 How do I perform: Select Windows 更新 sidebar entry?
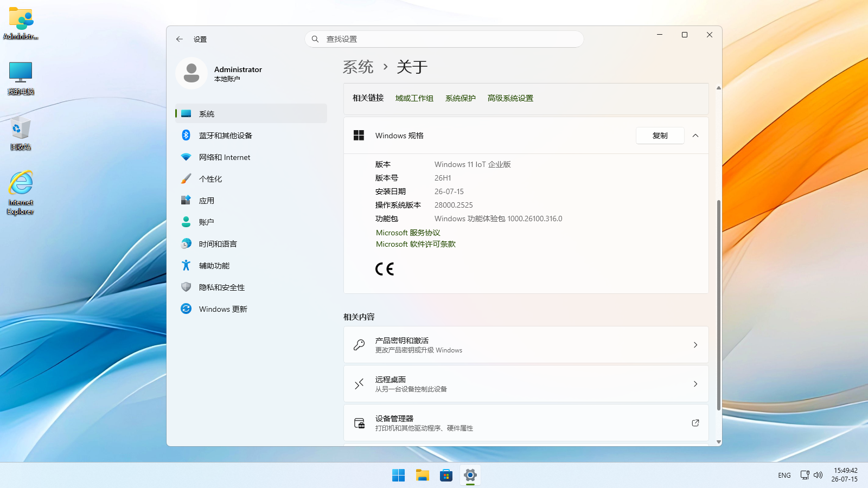click(x=251, y=309)
